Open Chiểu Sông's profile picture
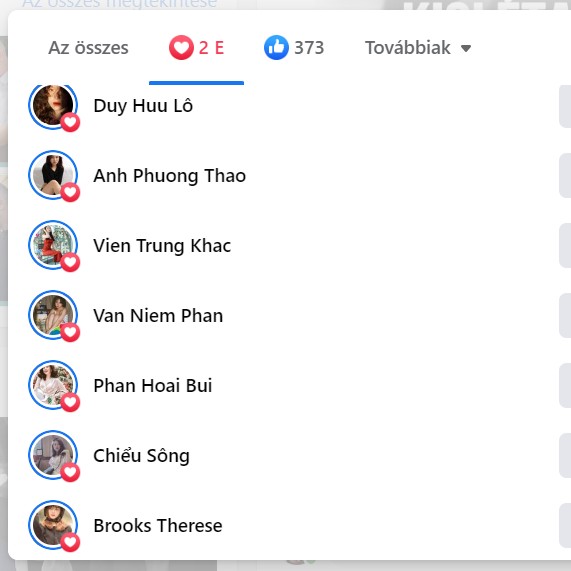The width and height of the screenshot is (571, 571). click(53, 455)
